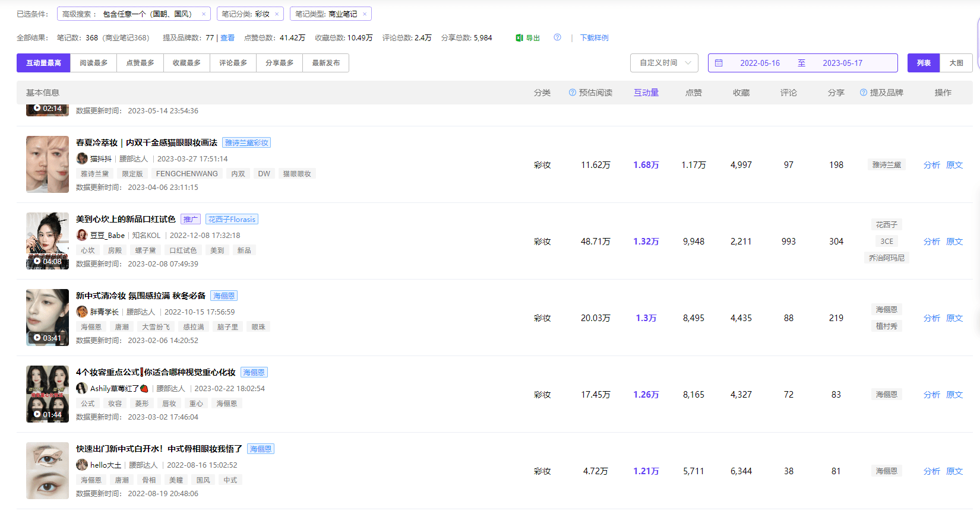Open note title 美到心坎上的新品口红试色
The image size is (980, 511).
[x=126, y=219]
